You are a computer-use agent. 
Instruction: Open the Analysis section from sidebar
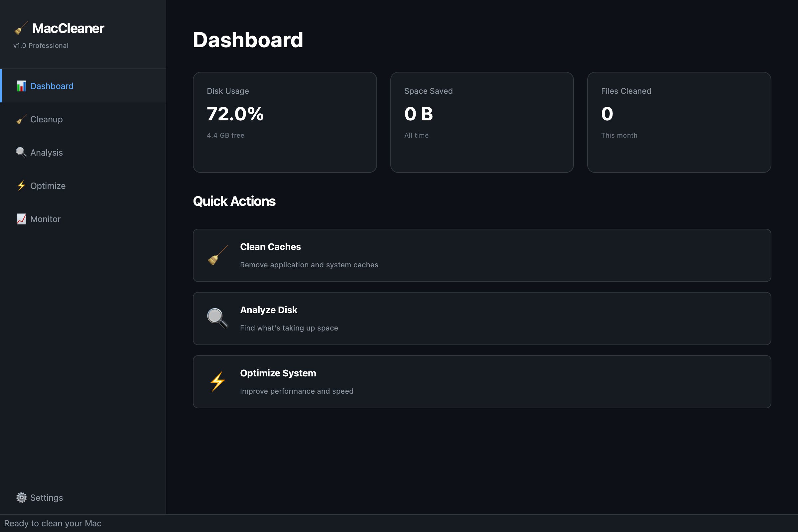point(47,152)
